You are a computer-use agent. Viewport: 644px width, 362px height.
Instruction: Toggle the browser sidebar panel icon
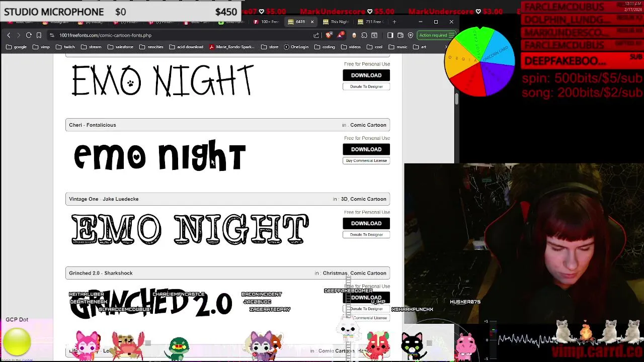pyautogui.click(x=390, y=35)
